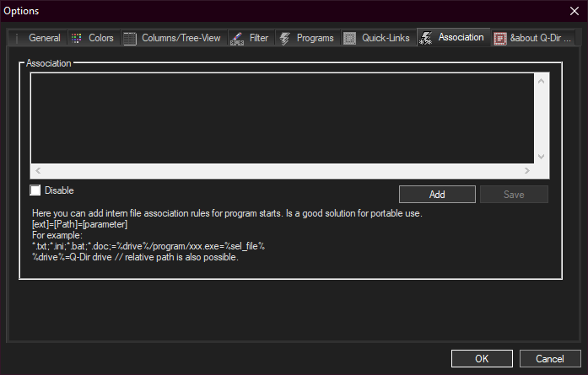Click the Columns/Tree-View tab icon
This screenshot has width=588, height=375.
[x=129, y=38]
